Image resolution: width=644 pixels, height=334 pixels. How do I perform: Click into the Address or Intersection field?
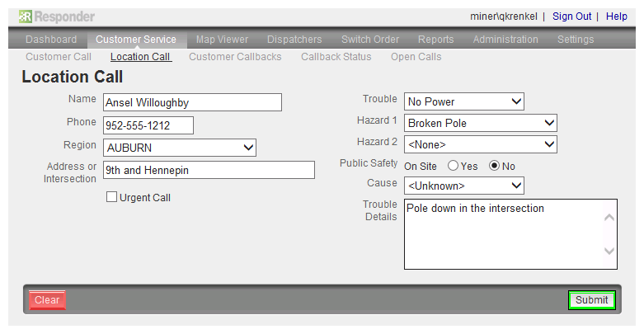[209, 170]
